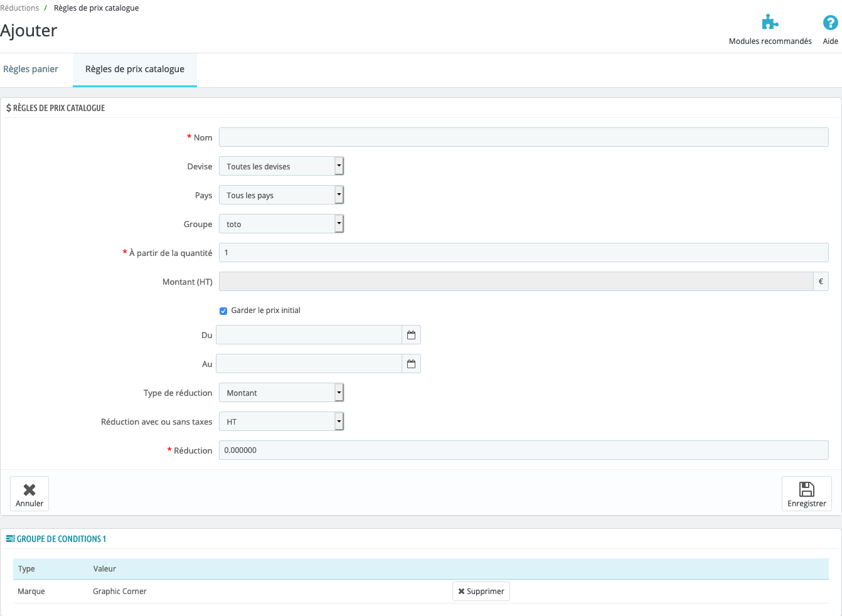Click the Valeur column header
This screenshot has width=842, height=616.
click(x=105, y=569)
